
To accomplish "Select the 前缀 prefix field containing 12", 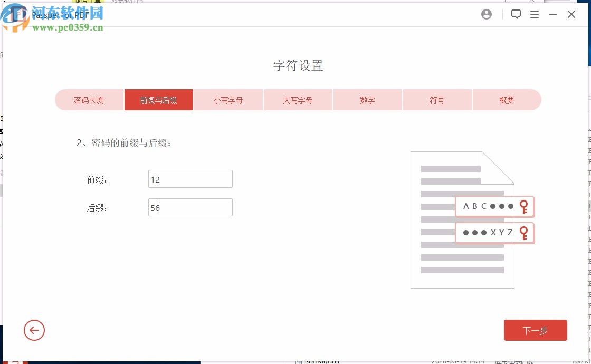I will click(x=190, y=178).
